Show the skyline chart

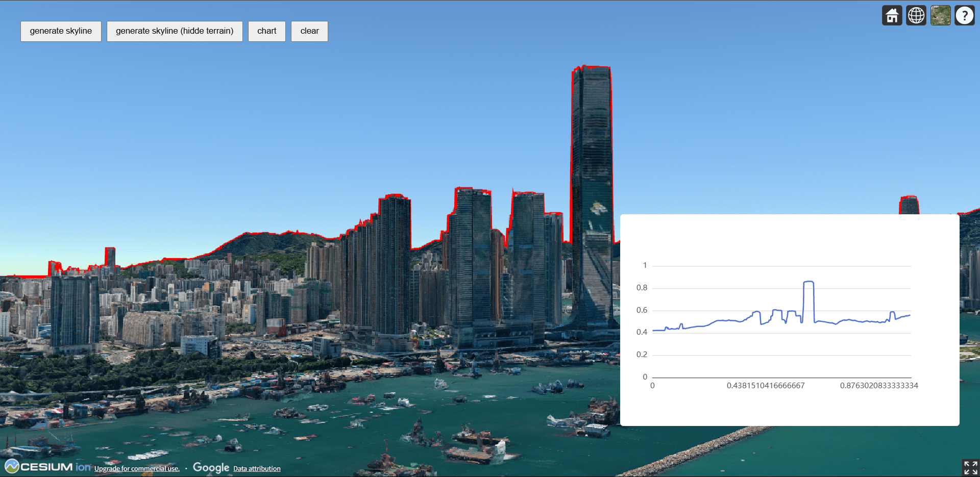click(266, 31)
